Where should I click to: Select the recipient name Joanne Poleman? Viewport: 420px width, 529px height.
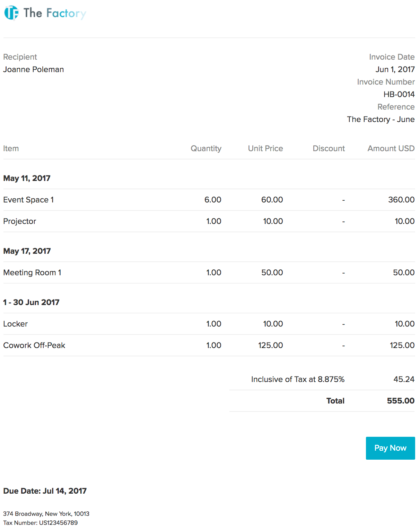coord(34,69)
